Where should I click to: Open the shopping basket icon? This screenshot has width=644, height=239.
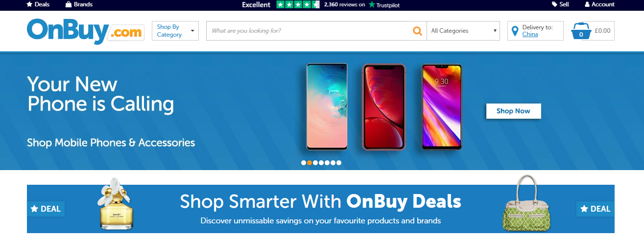(x=581, y=31)
